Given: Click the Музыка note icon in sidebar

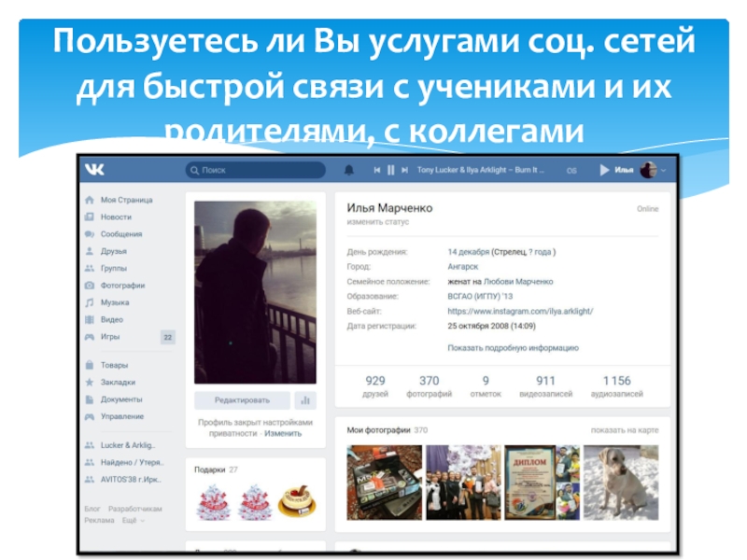Looking at the screenshot, I should [89, 302].
